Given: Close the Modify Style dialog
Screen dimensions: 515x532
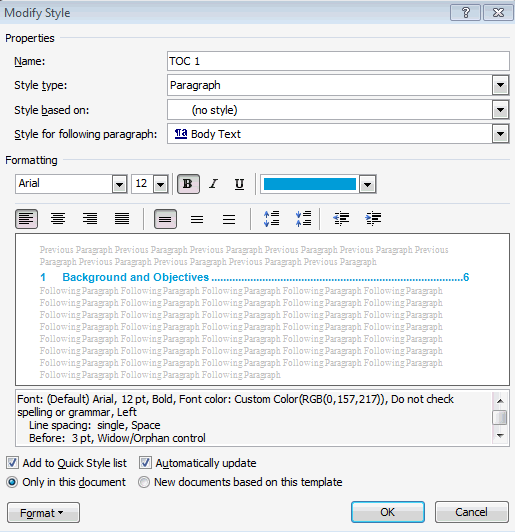Looking at the screenshot, I should tap(498, 13).
